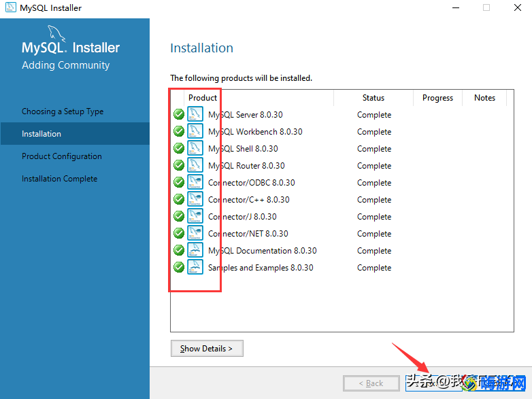This screenshot has height=399, width=532.
Task: Click the MySQL Router 8.0.30 product icon
Action: point(195,165)
